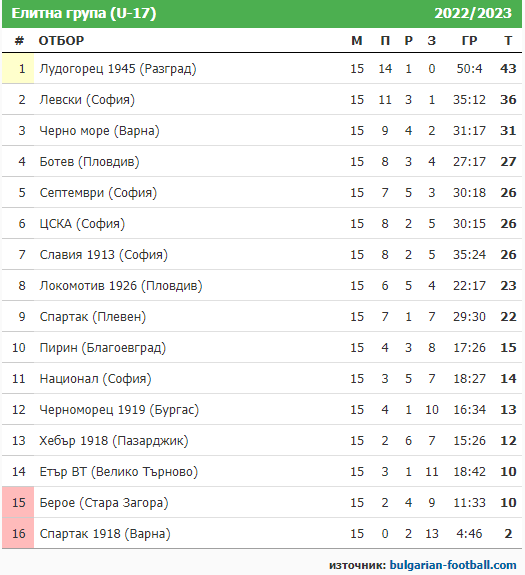Select Берое (Стара Загора) team name
Screen dimensions: 525x575
(x=104, y=503)
